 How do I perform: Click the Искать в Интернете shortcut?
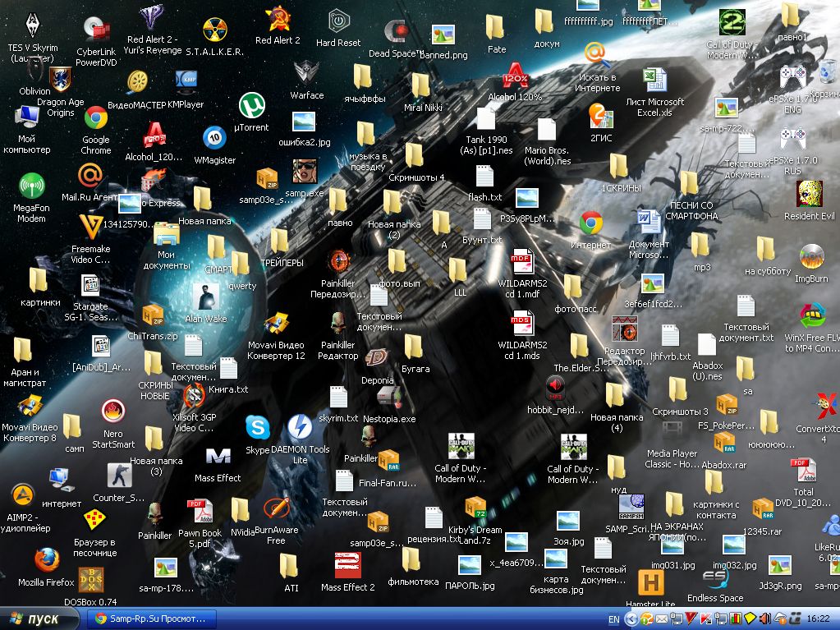[597, 56]
